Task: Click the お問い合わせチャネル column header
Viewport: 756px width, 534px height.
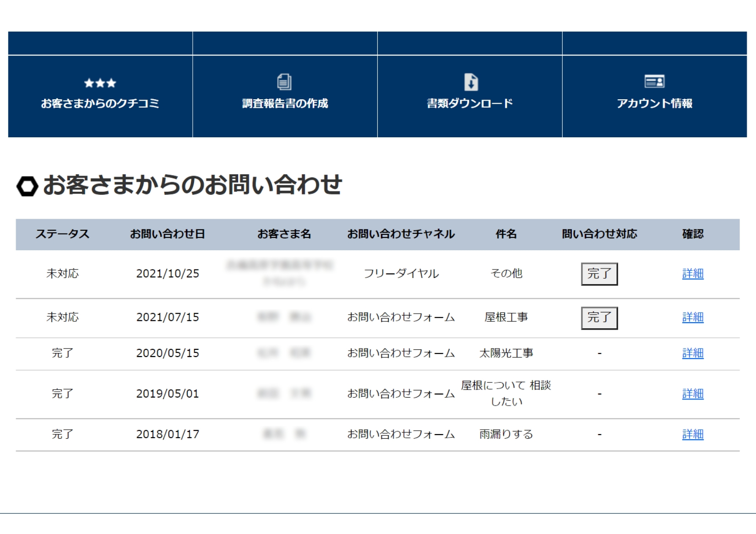Action: coord(401,234)
